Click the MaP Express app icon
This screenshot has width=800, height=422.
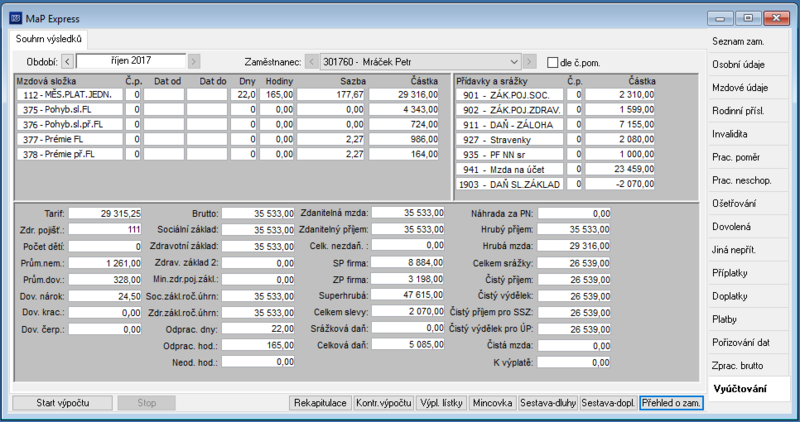pyautogui.click(x=16, y=18)
